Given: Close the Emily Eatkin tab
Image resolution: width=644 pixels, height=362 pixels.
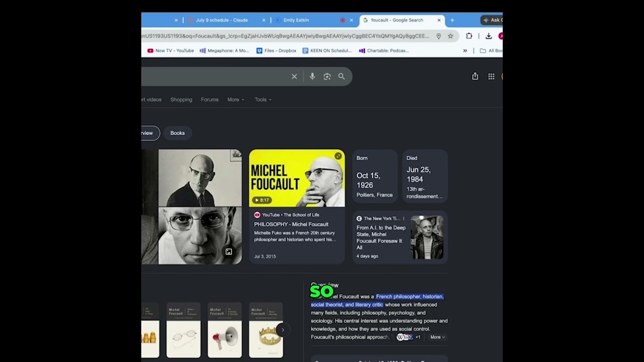Looking at the screenshot, I should click(x=351, y=20).
